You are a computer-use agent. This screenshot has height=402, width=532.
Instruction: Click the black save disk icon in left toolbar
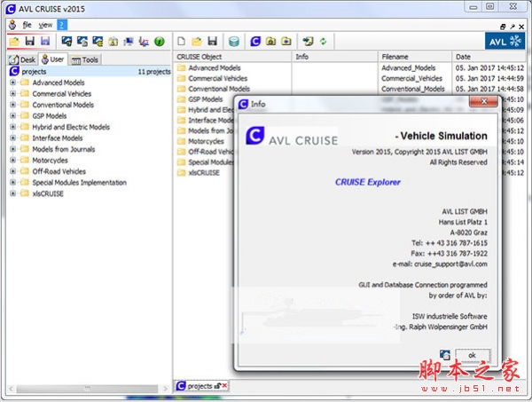point(30,41)
